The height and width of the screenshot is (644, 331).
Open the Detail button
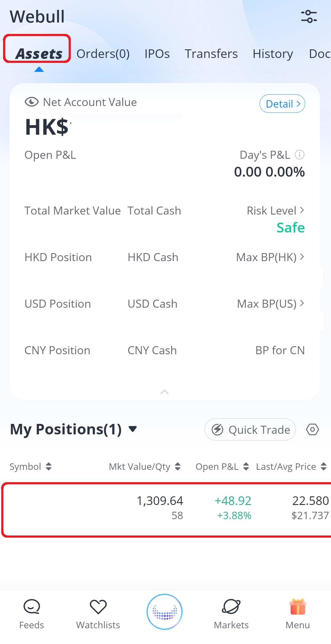coord(282,104)
